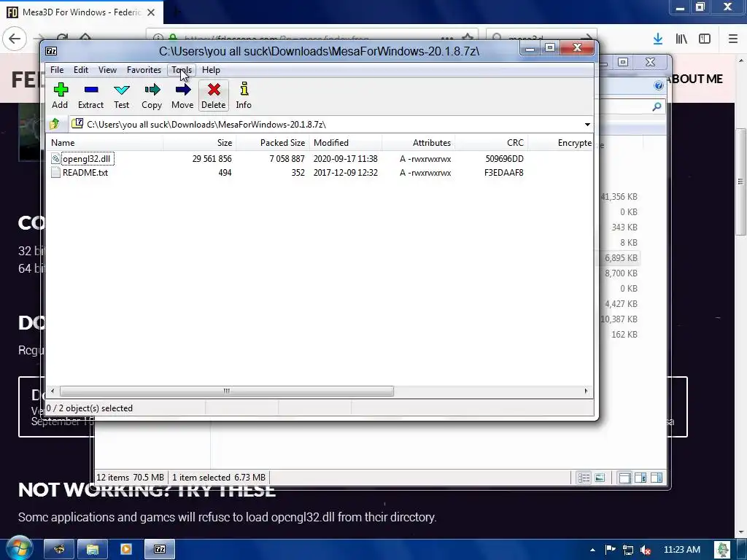This screenshot has width=747, height=560.
Task: Open Firefox library icon
Action: [x=681, y=39]
